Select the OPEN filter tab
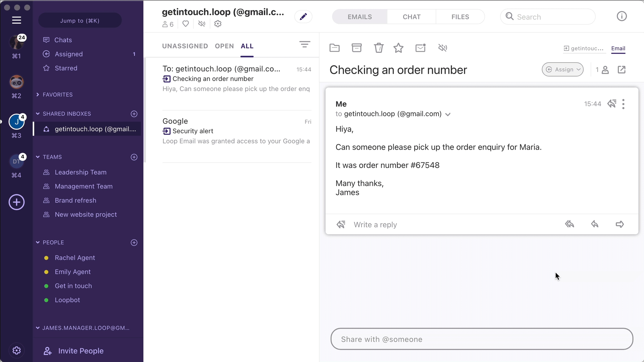Viewport: 644px width, 362px height. pyautogui.click(x=224, y=46)
